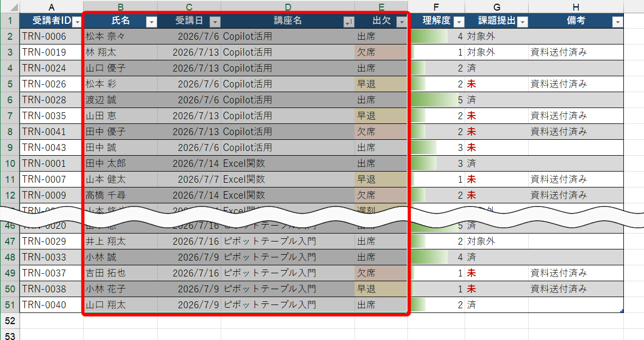The image size is (644, 340).
Task: Click the name 高橋 千尋
Action: click(105, 195)
